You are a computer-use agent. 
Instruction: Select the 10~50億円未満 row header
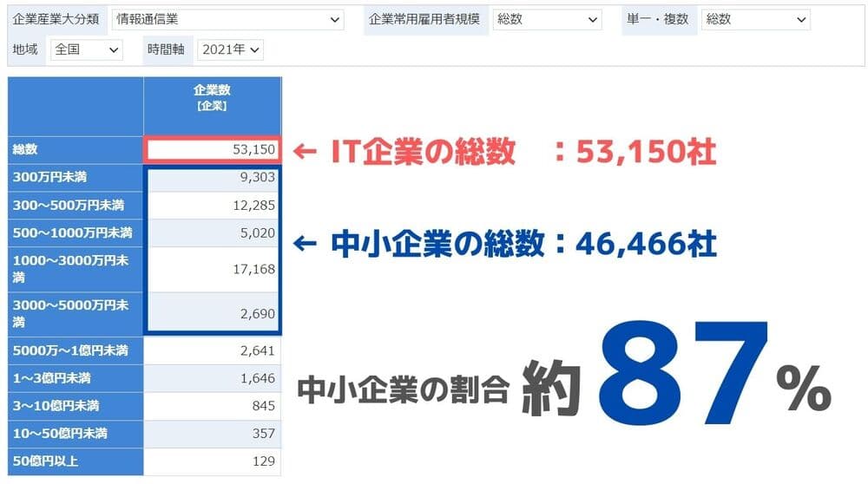click(x=76, y=434)
